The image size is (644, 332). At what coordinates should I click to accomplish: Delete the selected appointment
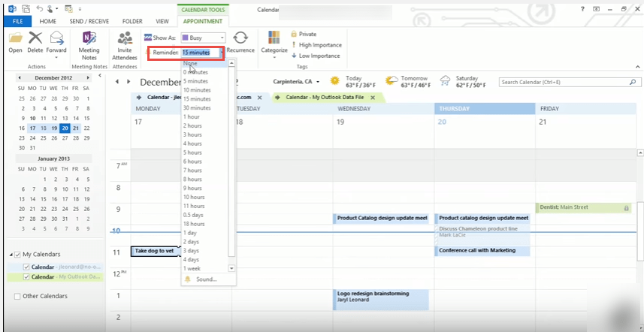(35, 43)
